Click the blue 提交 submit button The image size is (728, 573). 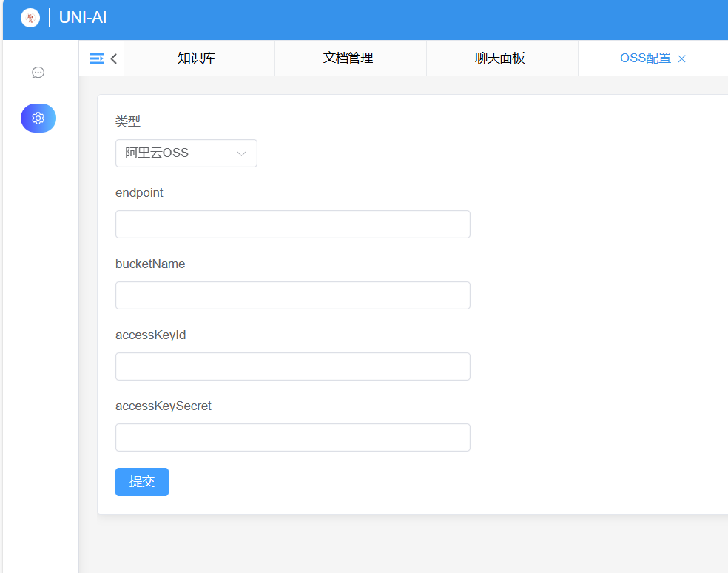coord(141,481)
